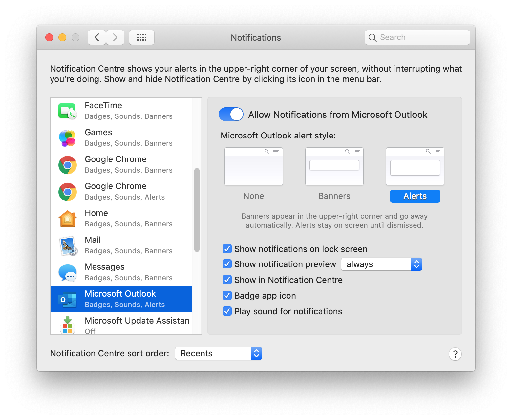Click the magnifier icon in the search field
This screenshot has height=420, width=512.
coord(372,38)
